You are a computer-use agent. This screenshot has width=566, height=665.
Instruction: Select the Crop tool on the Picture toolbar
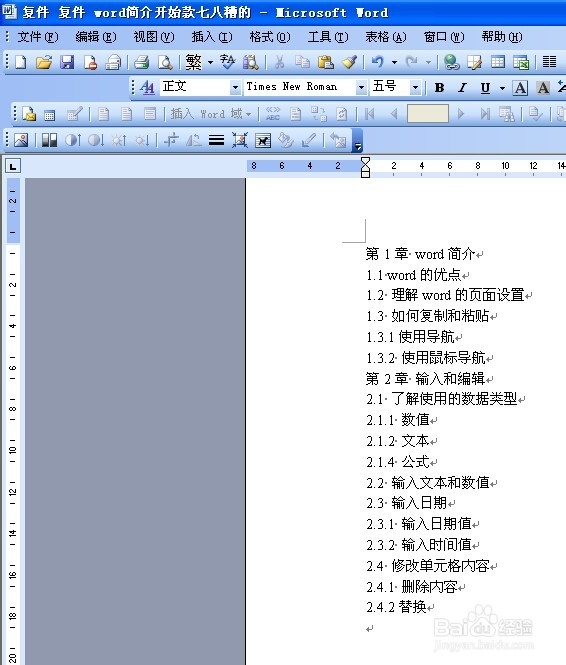coord(171,140)
